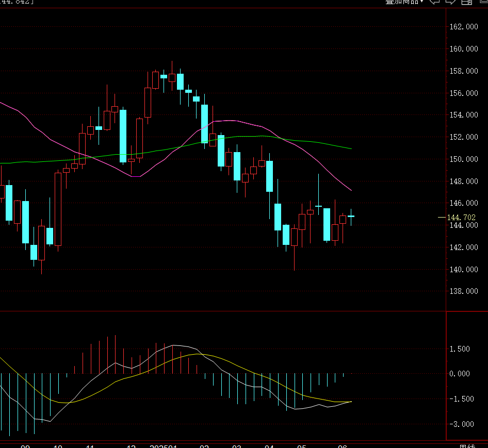488x448 pixels.
Task: Click the 152.000 price axis label
Action: tap(464, 137)
